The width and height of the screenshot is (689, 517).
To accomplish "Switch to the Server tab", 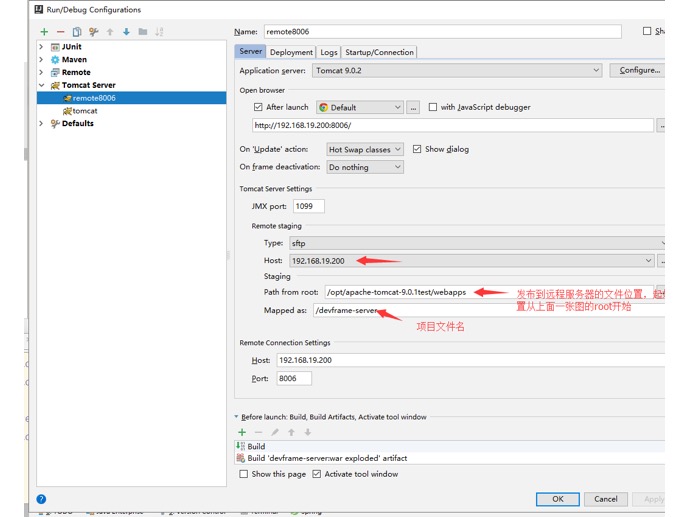I will tap(250, 51).
